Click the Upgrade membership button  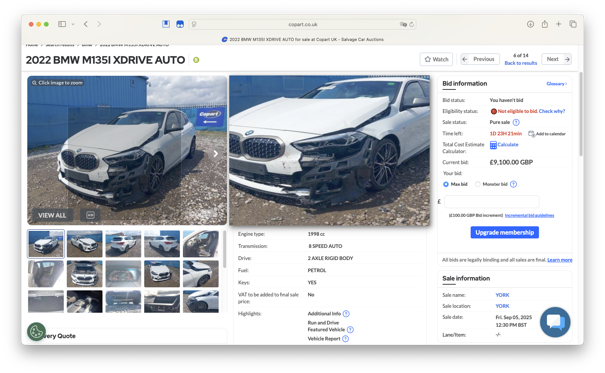505,232
